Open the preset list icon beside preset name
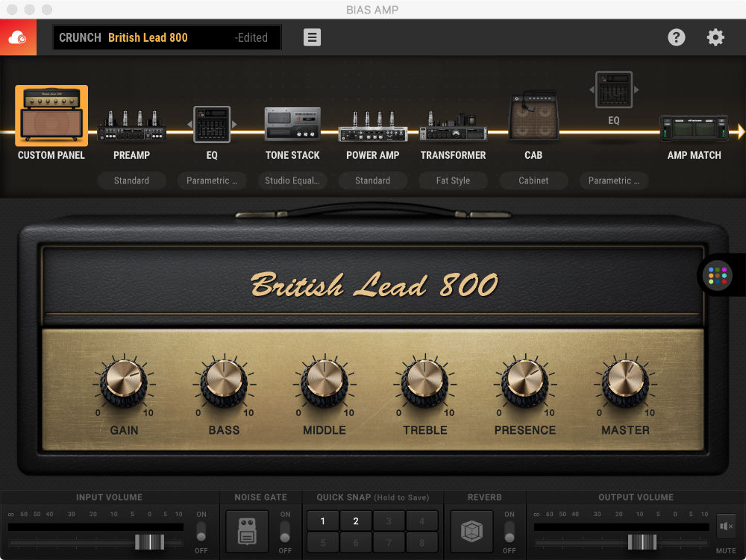 coord(312,37)
